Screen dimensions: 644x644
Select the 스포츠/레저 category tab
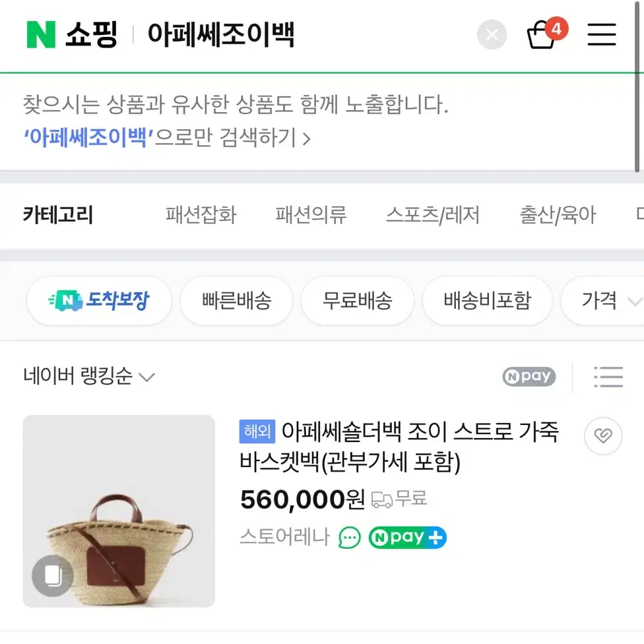tap(432, 215)
